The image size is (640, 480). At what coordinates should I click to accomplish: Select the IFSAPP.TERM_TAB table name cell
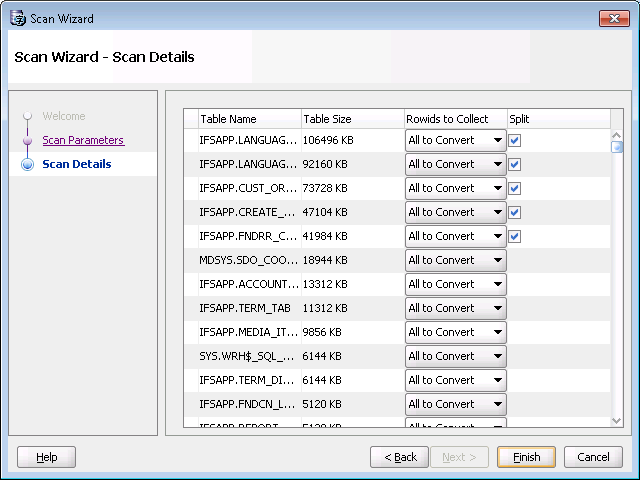pyautogui.click(x=249, y=308)
